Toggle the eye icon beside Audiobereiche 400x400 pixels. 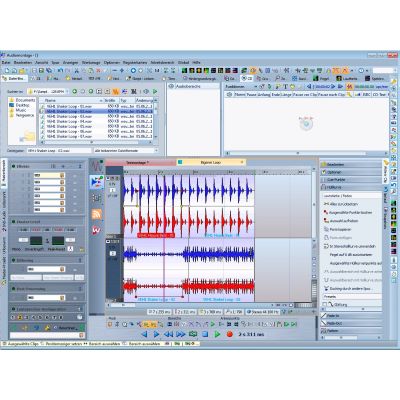click(171, 86)
